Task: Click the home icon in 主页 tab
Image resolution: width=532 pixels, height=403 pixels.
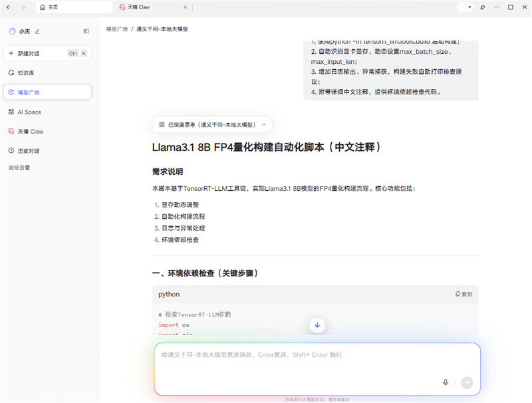Action: pos(43,7)
